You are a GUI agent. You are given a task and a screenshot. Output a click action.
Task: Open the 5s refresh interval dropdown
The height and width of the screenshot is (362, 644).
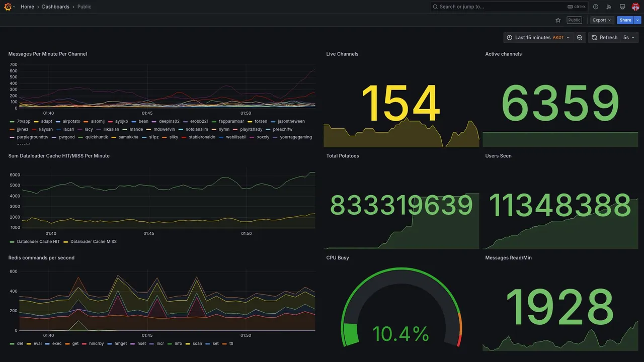[x=629, y=37]
